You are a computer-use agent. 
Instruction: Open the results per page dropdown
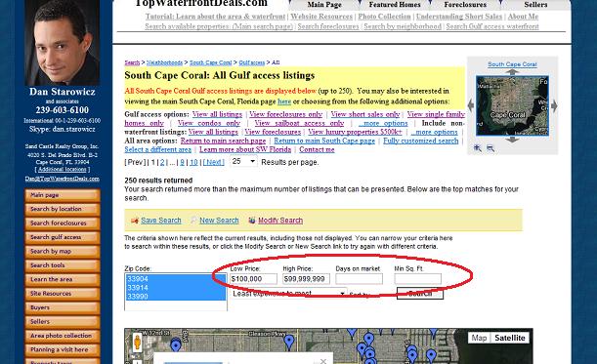click(243, 161)
